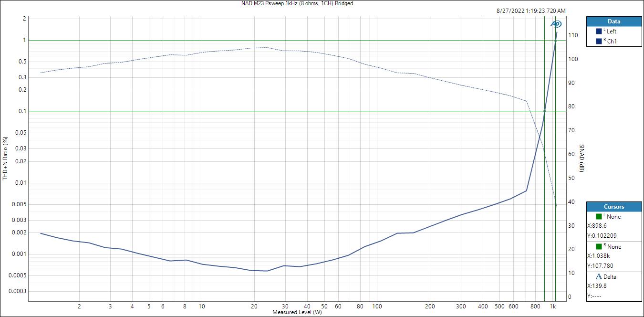Click the Delta triangle icon in Cursors
Image resolution: width=644 pixels, height=317 pixels.
click(x=599, y=277)
